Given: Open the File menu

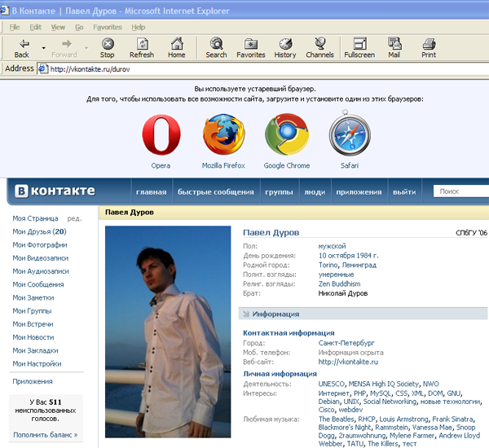Looking at the screenshot, I should pos(15,27).
